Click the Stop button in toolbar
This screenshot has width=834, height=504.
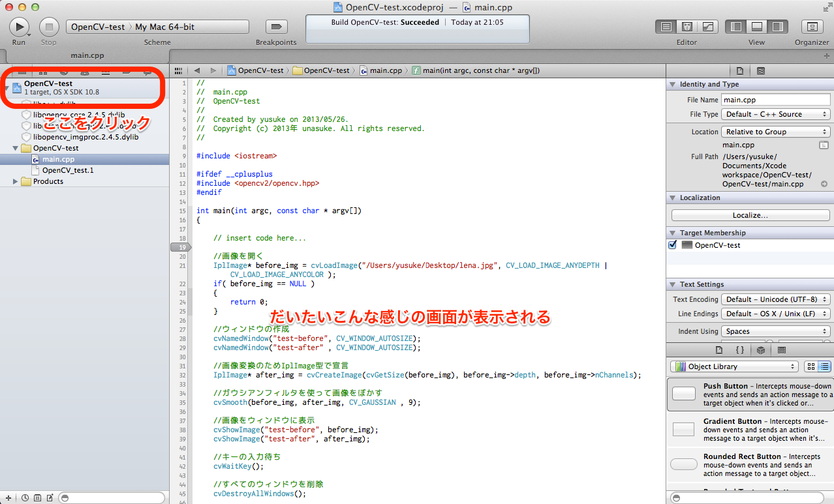click(x=49, y=27)
